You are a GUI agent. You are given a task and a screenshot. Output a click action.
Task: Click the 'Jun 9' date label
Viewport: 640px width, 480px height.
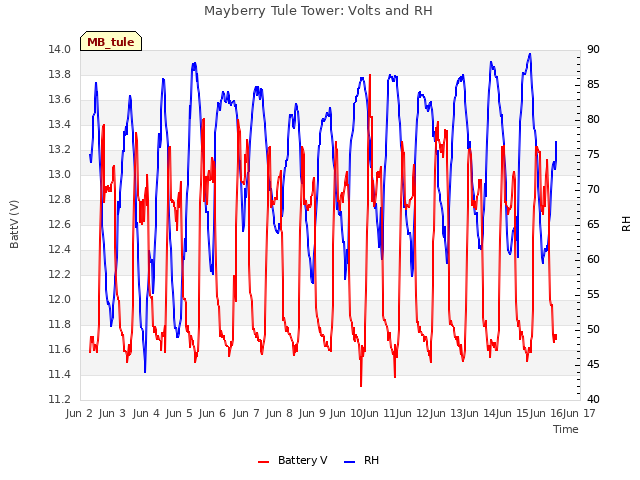(312, 413)
